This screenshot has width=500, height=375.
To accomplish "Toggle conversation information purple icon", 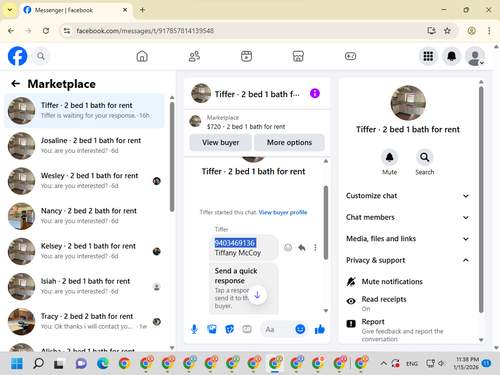I will click(315, 93).
